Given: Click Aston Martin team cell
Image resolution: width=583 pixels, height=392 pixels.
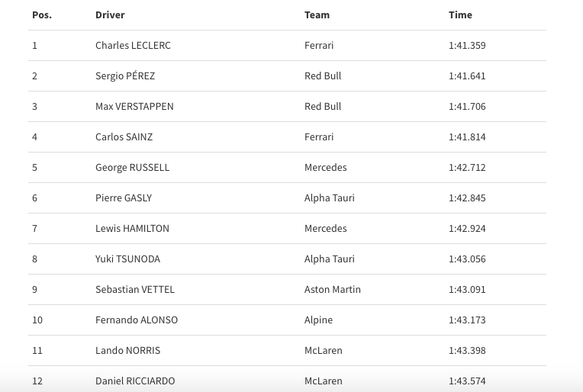Looking at the screenshot, I should pyautogui.click(x=333, y=289).
